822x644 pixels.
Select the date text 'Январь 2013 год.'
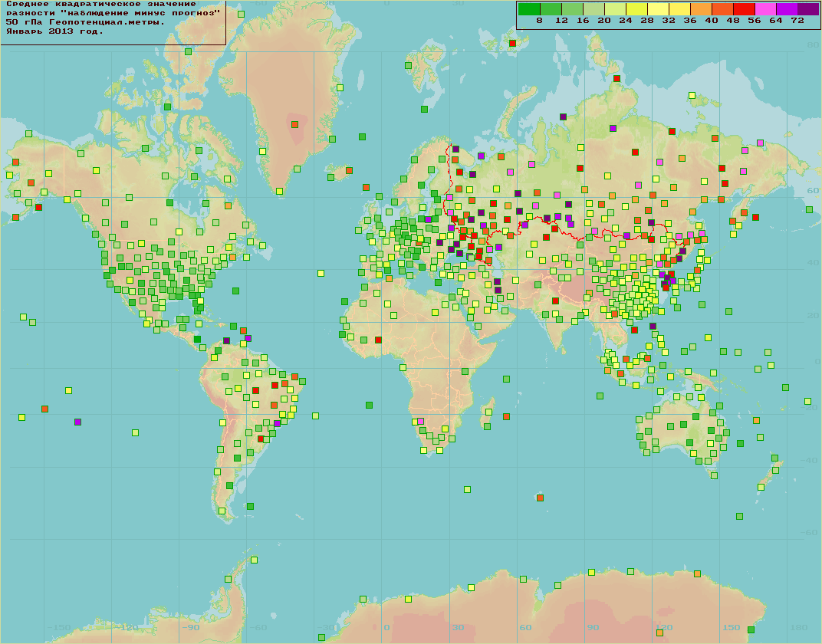tap(54, 31)
